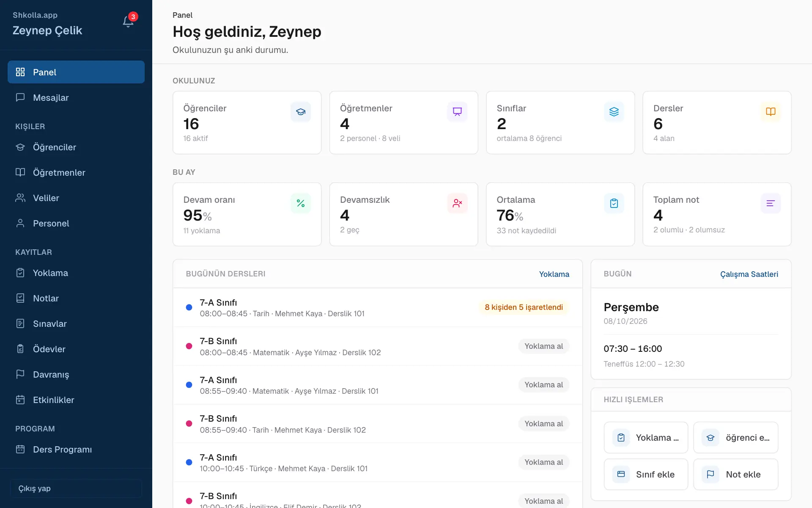Screen dimensions: 812x508
Task: Click the percent icon in Devam oranı card
Action: click(x=301, y=203)
